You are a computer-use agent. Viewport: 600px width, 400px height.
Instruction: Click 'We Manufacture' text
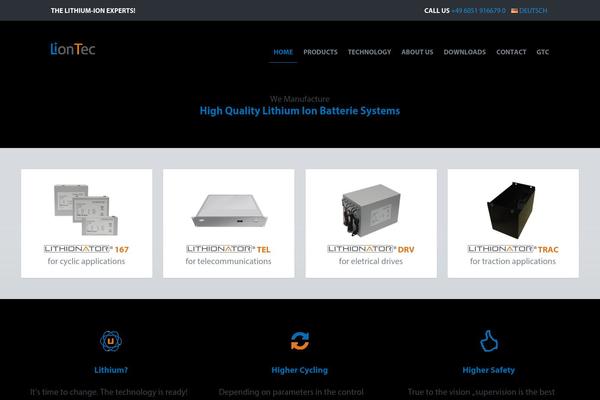click(x=300, y=99)
